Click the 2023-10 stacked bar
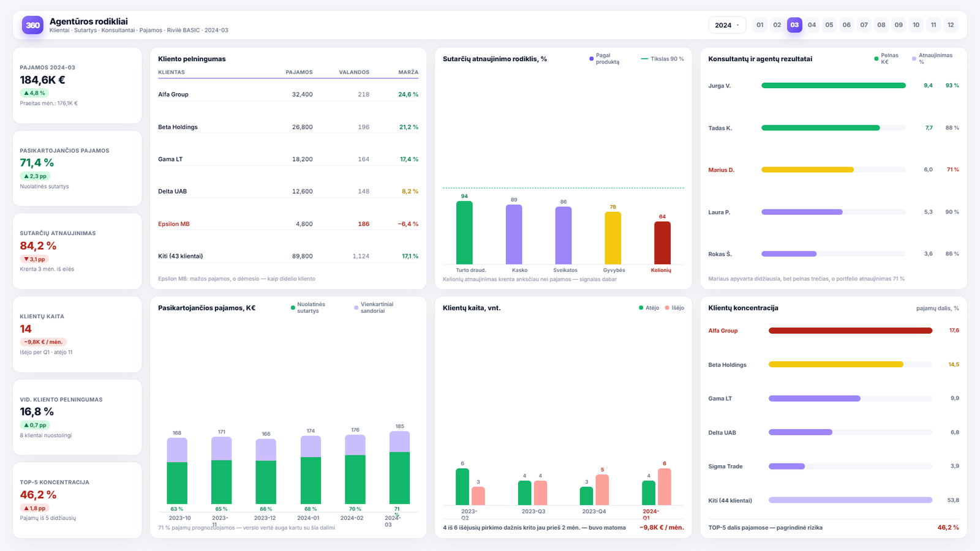The width and height of the screenshot is (980, 551). point(177,471)
